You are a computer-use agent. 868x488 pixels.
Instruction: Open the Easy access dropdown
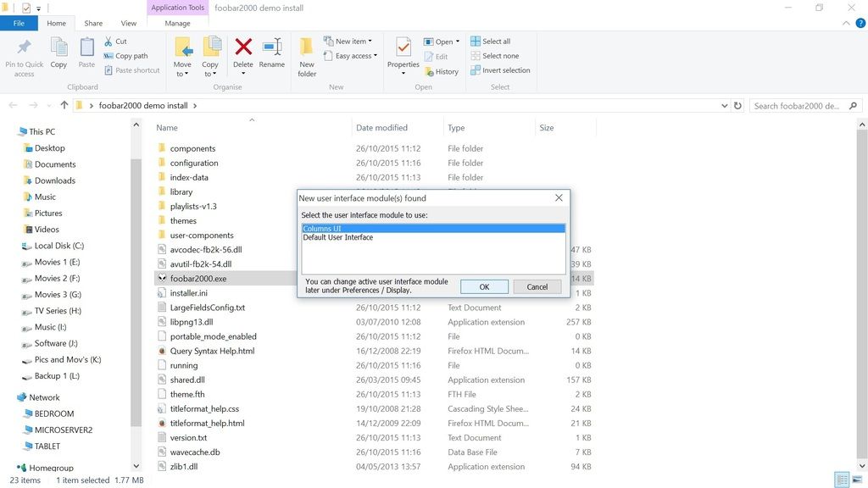[x=350, y=56]
